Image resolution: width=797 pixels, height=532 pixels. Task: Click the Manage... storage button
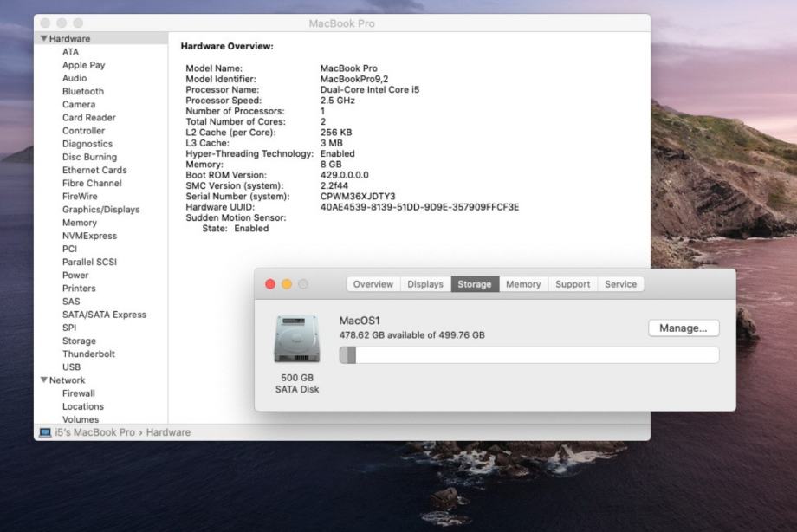pyautogui.click(x=683, y=328)
